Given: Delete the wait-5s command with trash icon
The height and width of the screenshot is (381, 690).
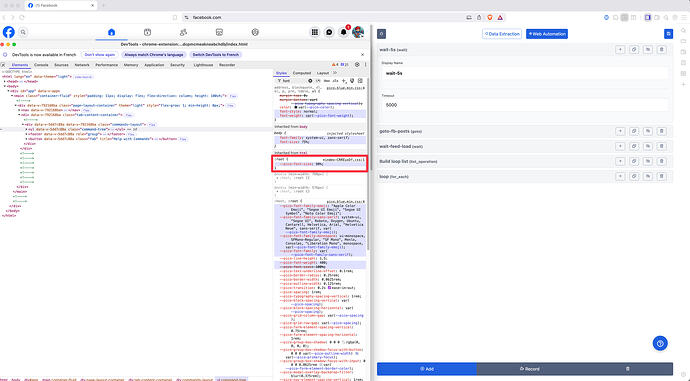Looking at the screenshot, I should tap(661, 50).
